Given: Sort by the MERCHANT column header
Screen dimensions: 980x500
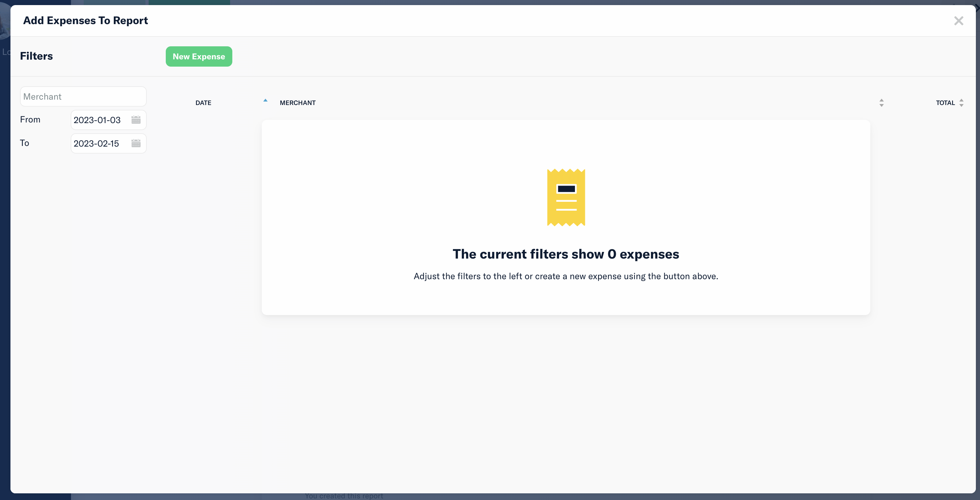Looking at the screenshot, I should tap(298, 103).
